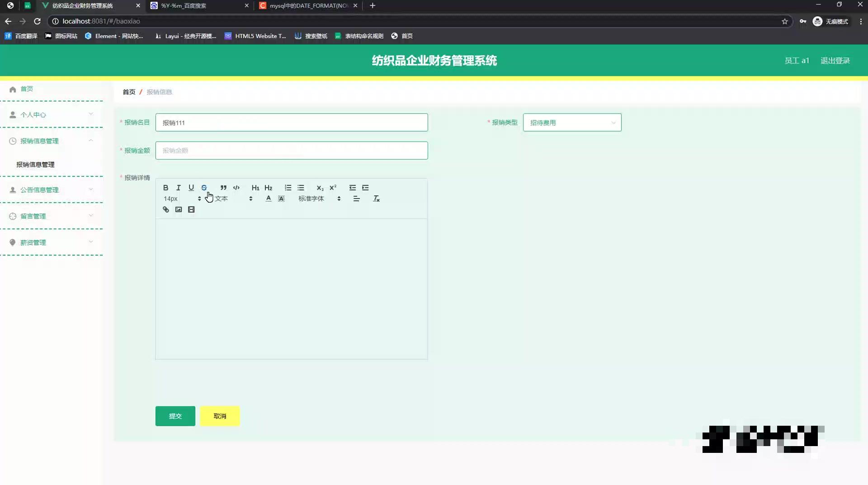Select the 报销信息管理 submenu item
This screenshot has height=485, width=868.
tap(35, 165)
